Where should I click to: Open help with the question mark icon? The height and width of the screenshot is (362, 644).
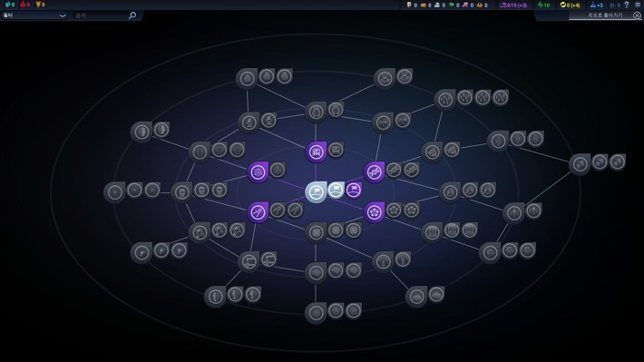point(627,5)
